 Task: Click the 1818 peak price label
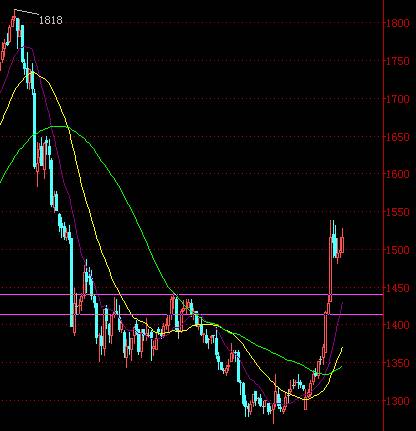51,20
